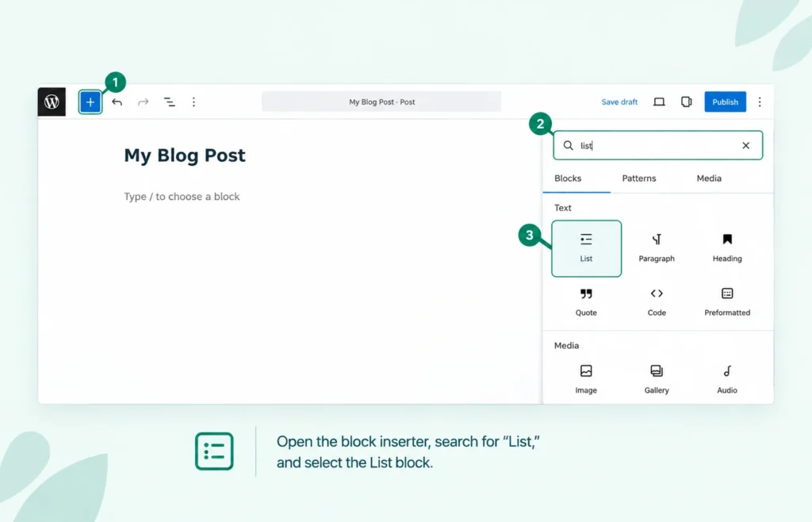This screenshot has height=522, width=812.
Task: Insert the Paragraph block
Action: click(657, 248)
